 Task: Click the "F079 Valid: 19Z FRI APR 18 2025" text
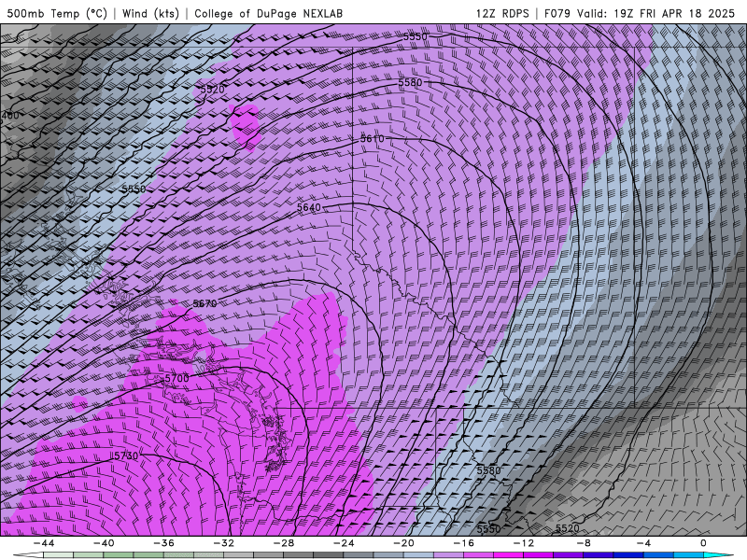[640, 13]
